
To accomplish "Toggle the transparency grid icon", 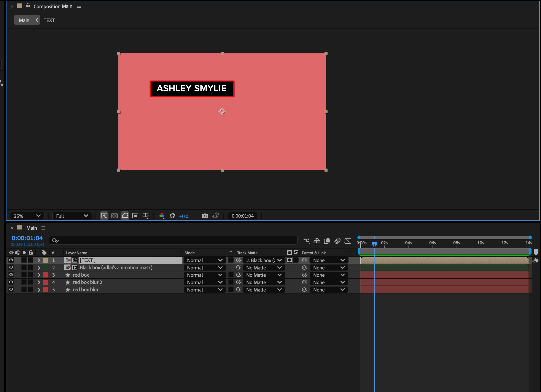I will coord(115,216).
